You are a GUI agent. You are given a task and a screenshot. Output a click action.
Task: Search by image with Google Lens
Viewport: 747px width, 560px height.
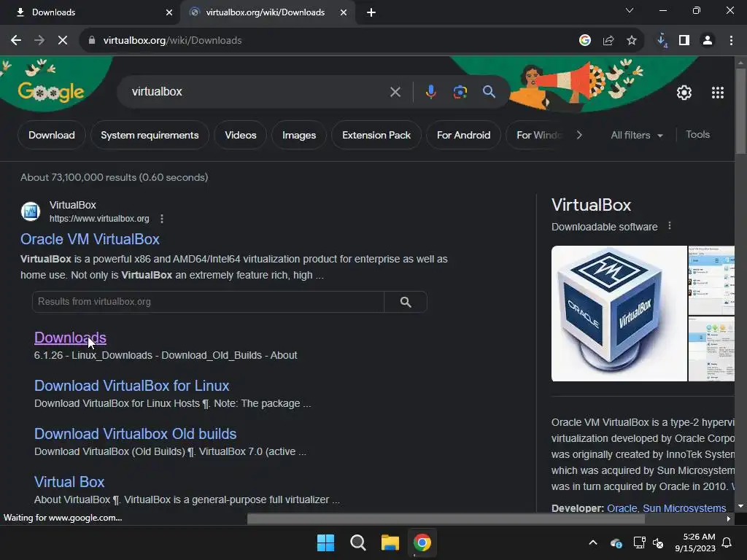point(460,92)
